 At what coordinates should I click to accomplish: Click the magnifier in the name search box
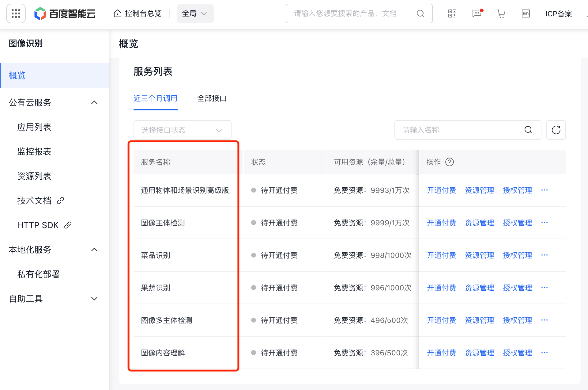tap(528, 130)
